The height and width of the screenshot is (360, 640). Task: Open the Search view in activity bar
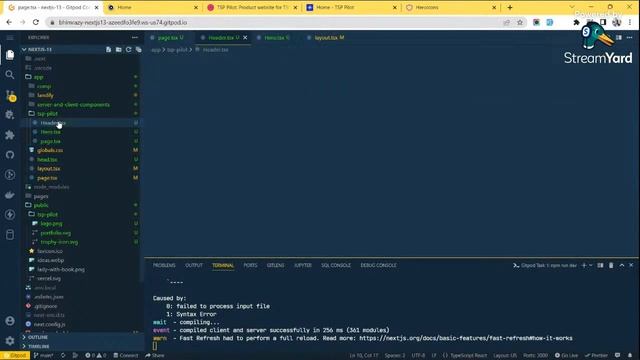coord(10,75)
